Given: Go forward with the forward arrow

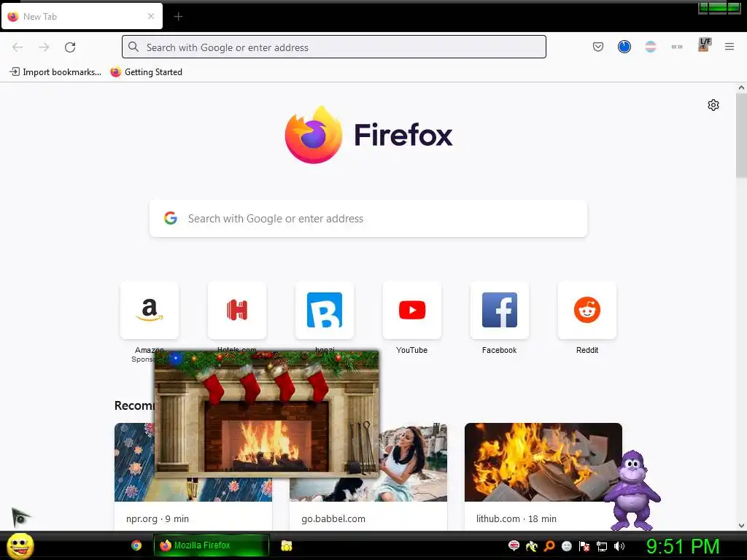Looking at the screenshot, I should point(44,47).
